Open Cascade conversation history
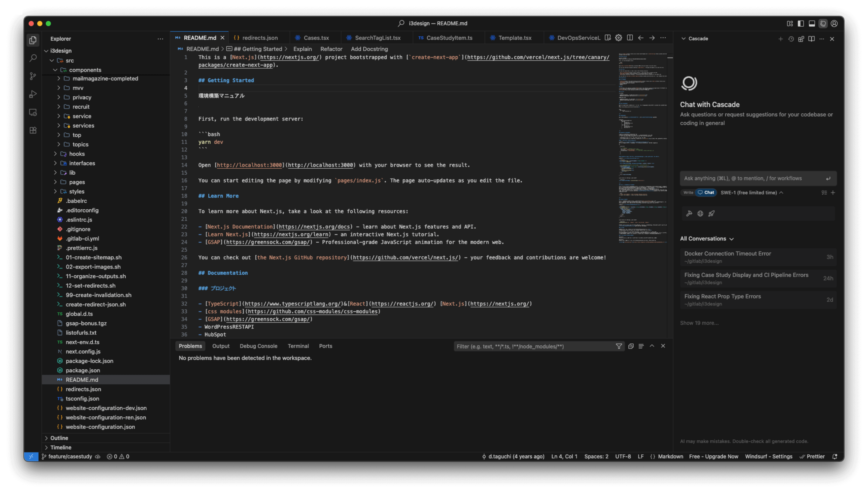The image size is (868, 493). point(791,39)
